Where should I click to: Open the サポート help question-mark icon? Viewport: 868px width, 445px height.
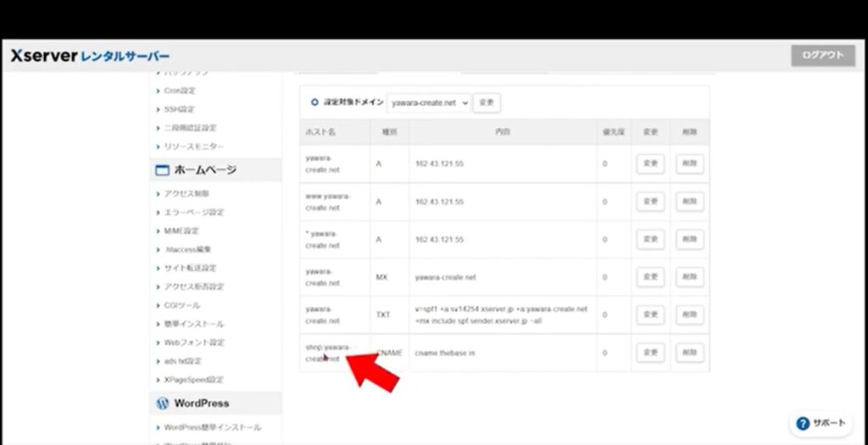(x=803, y=424)
